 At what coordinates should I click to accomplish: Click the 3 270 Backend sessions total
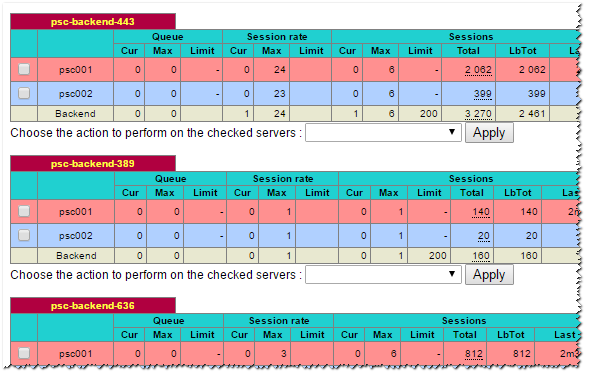click(478, 114)
